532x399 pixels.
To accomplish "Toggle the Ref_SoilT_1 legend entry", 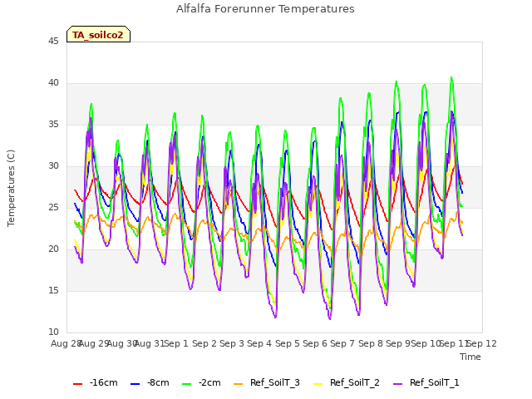I will point(426,382).
